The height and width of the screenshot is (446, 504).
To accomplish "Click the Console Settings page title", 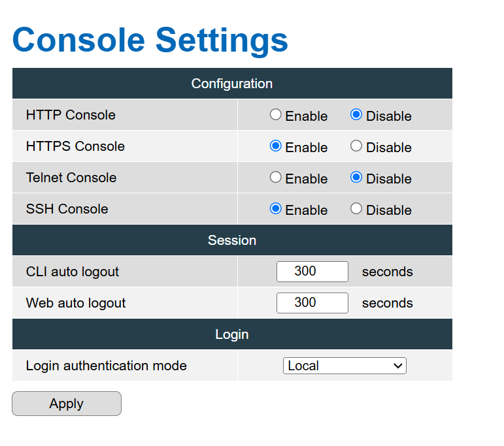I will pos(150,40).
